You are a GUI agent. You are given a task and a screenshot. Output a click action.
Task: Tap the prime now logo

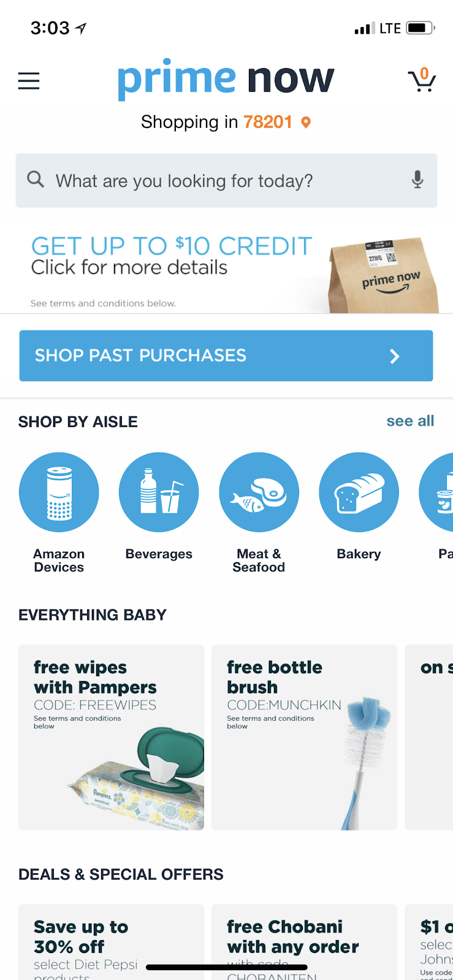pos(226,79)
